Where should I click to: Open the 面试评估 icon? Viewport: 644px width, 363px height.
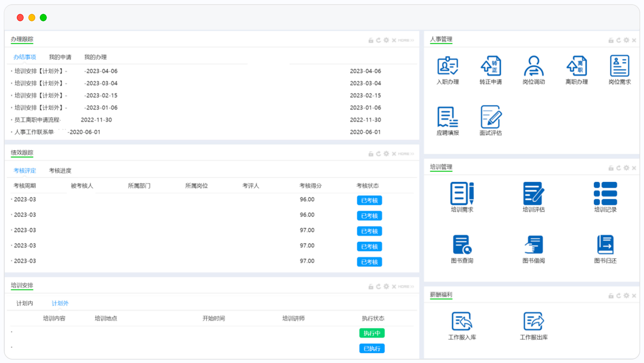tap(491, 117)
